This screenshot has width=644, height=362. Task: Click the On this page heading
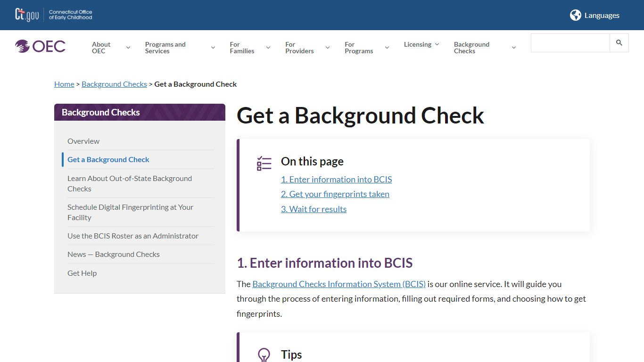pos(312,161)
